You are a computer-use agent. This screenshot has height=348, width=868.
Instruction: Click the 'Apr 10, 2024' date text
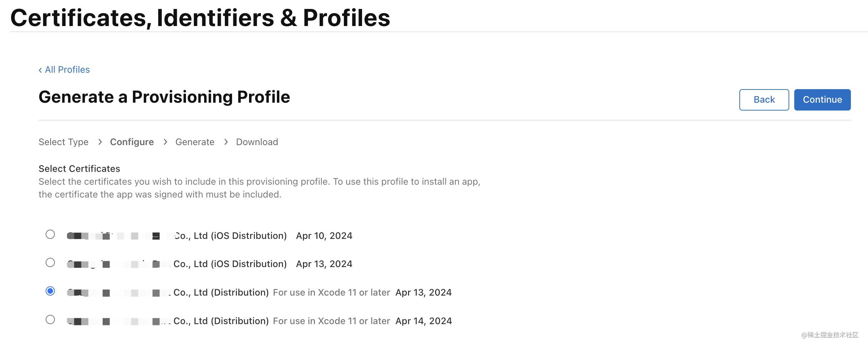click(324, 236)
